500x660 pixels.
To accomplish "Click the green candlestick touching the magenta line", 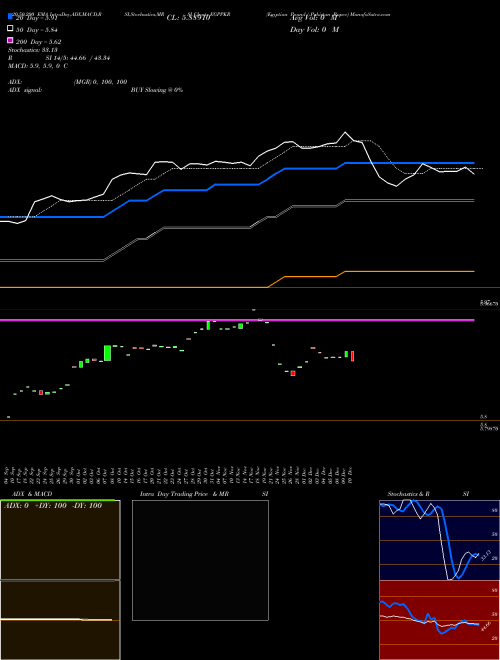I will (208, 325).
